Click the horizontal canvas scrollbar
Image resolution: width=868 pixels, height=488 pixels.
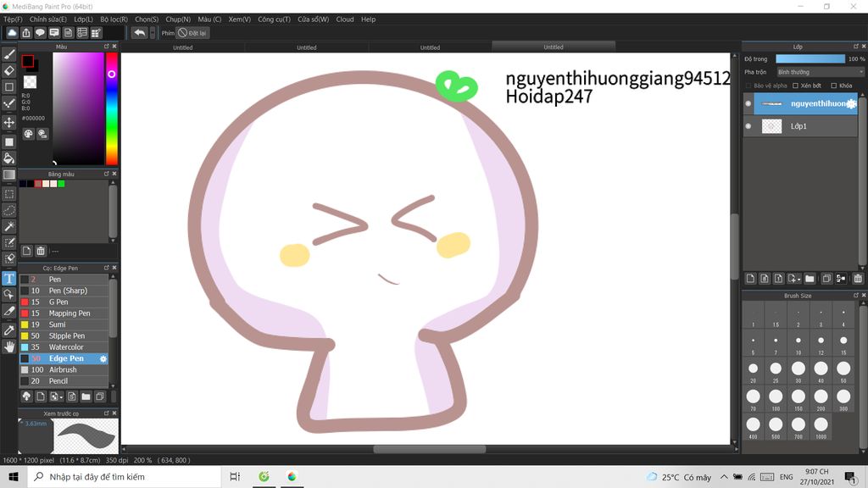430,449
